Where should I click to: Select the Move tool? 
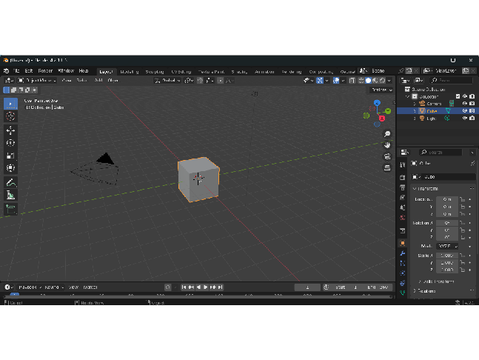[11, 130]
